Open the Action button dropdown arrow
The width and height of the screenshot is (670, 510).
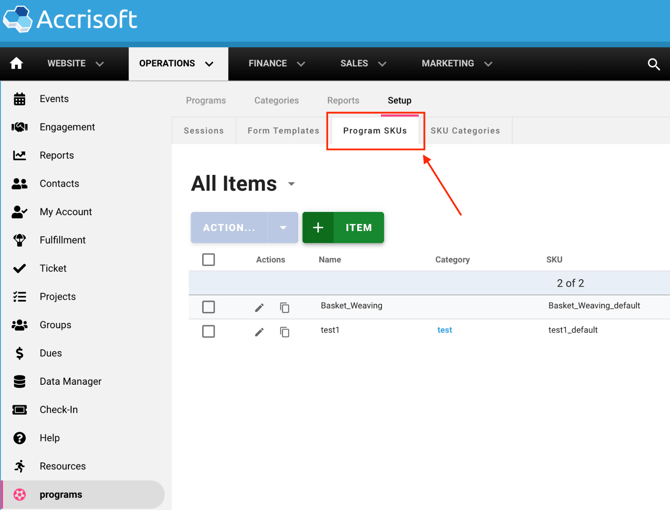tap(283, 228)
